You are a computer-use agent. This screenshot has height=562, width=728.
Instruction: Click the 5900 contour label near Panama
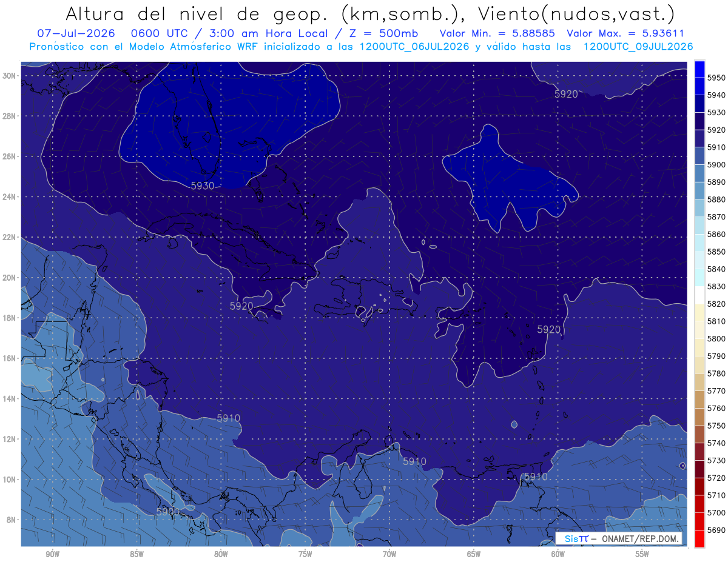click(x=168, y=512)
